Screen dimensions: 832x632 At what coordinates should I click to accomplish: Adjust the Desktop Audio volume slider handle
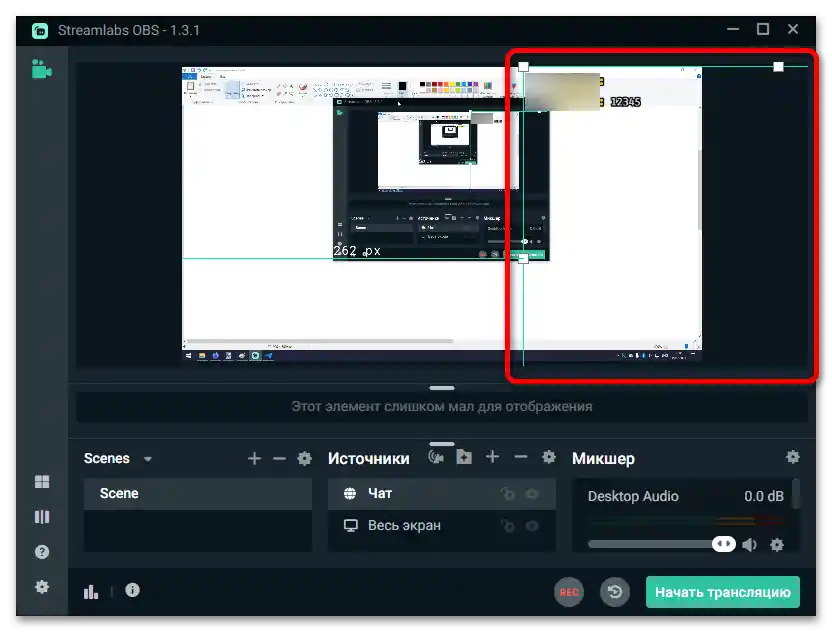[724, 544]
